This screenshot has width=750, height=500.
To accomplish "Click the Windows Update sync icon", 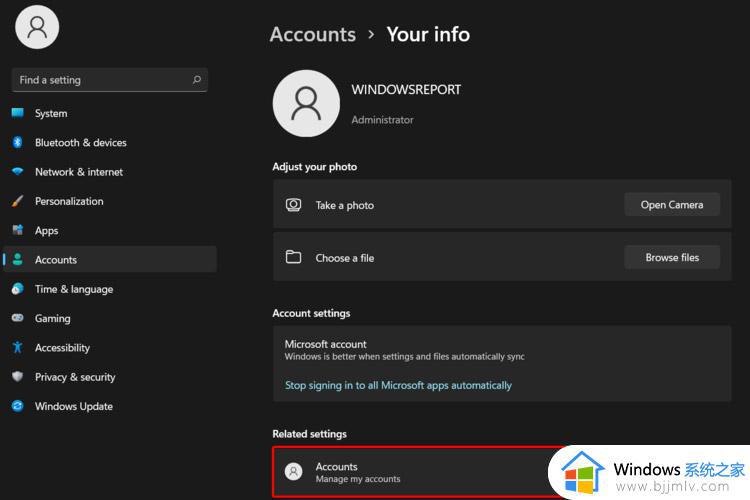I will coord(18,406).
